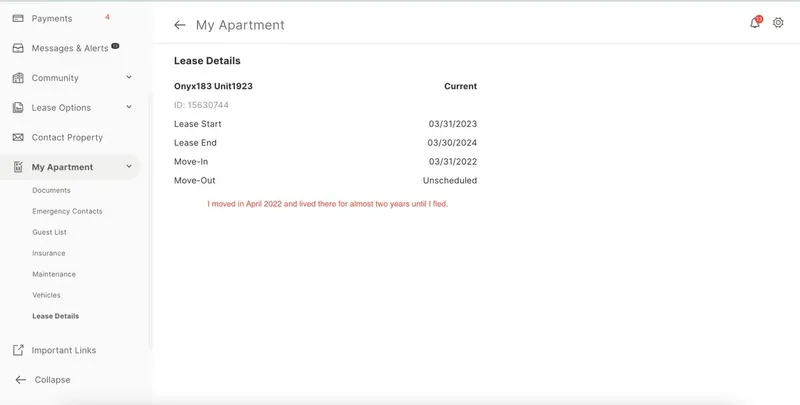Select Lease Options in the sidebar
Image resolution: width=800 pixels, height=405 pixels.
[x=61, y=108]
